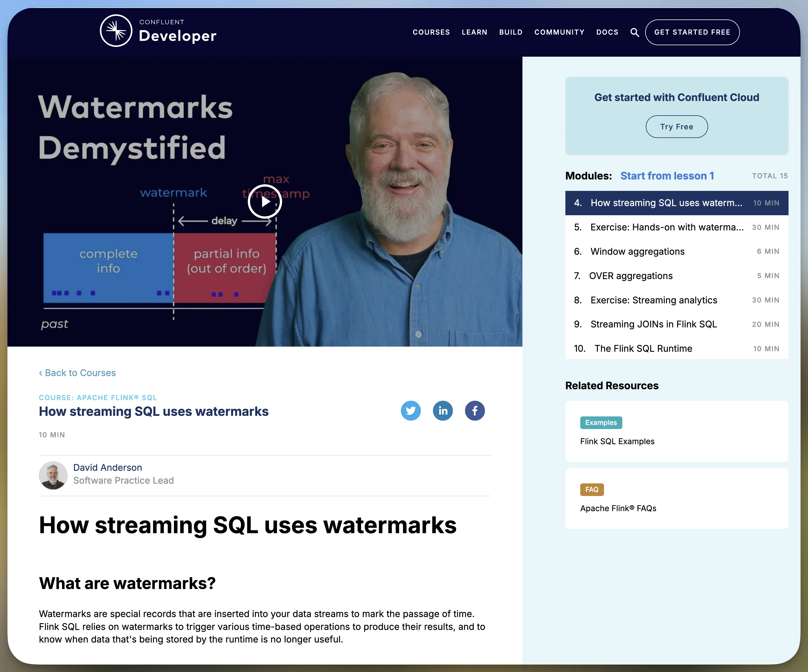Open Apache Flink FAQs resource card
Screen dimensions: 808x672
click(618, 508)
